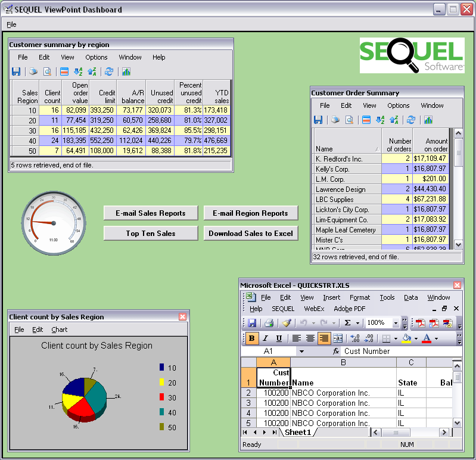Image resolution: width=476 pixels, height=460 pixels.
Task: Open File menu of SEQUEL ViewPoint Dashboard
Action: coord(11,24)
